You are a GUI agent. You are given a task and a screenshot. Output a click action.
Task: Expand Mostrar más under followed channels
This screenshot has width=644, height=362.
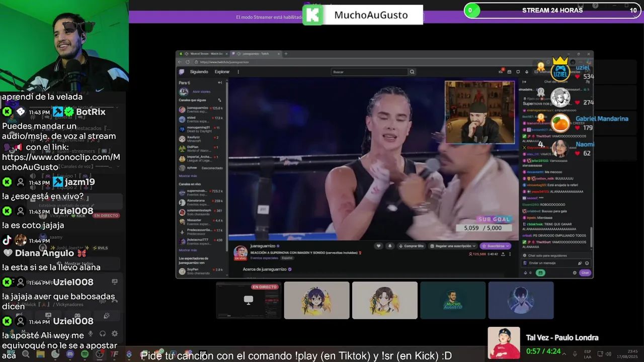pyautogui.click(x=188, y=176)
